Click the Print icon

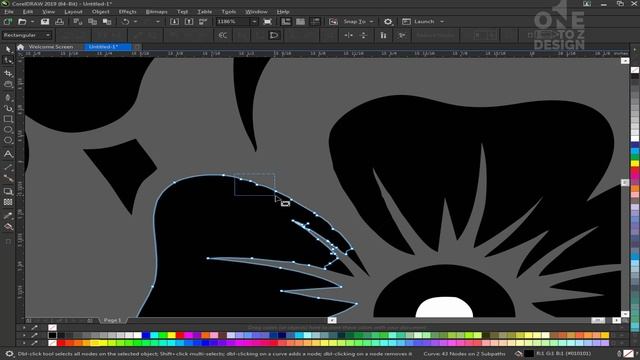59,22
